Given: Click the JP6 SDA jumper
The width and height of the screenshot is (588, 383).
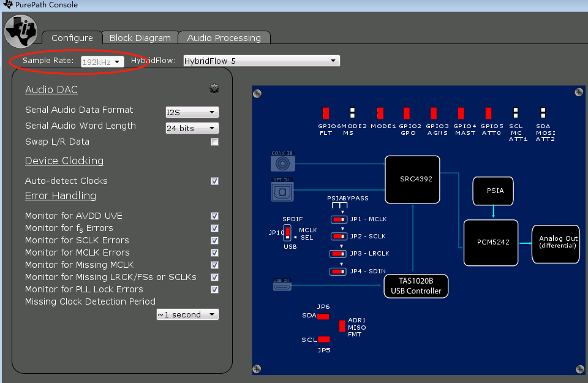Looking at the screenshot, I should pyautogui.click(x=323, y=317).
